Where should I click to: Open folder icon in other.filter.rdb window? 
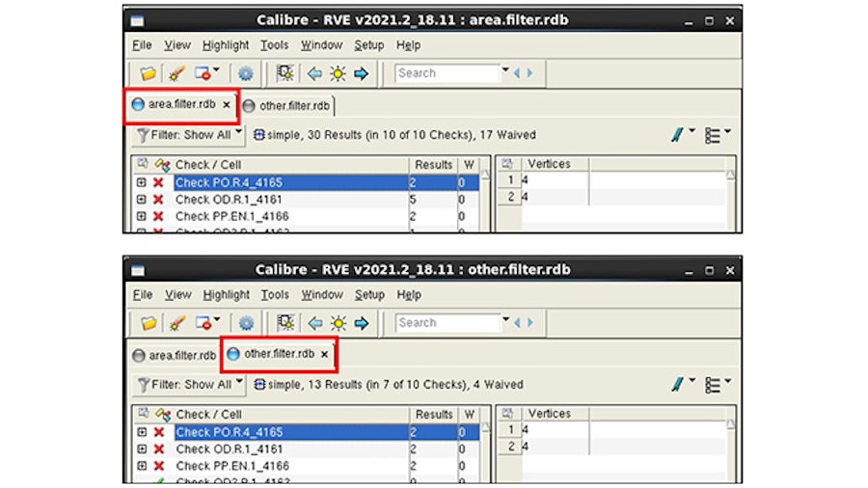coord(149,323)
